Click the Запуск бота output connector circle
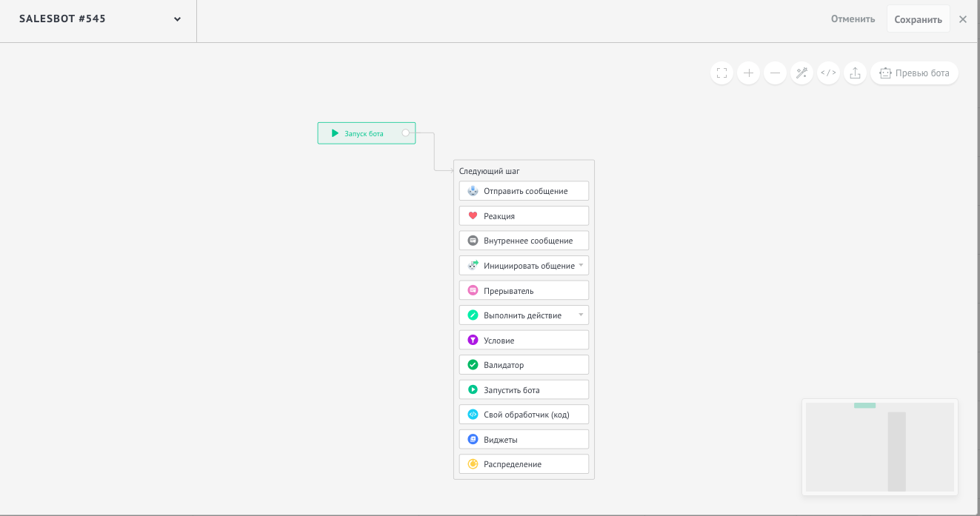 coord(405,133)
